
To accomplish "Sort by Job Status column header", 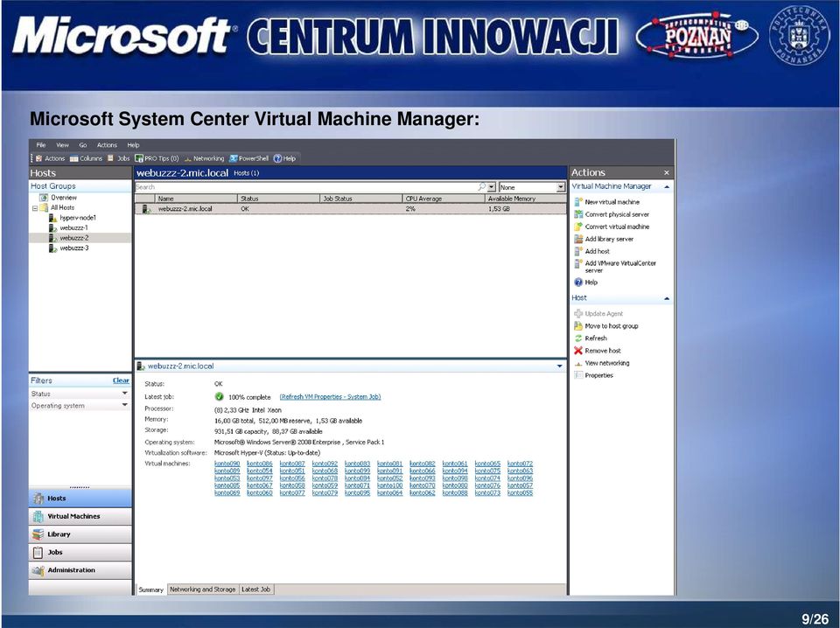I will click(x=361, y=199).
